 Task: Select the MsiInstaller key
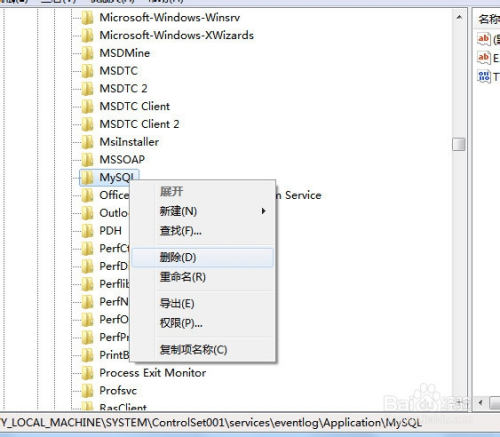[129, 142]
